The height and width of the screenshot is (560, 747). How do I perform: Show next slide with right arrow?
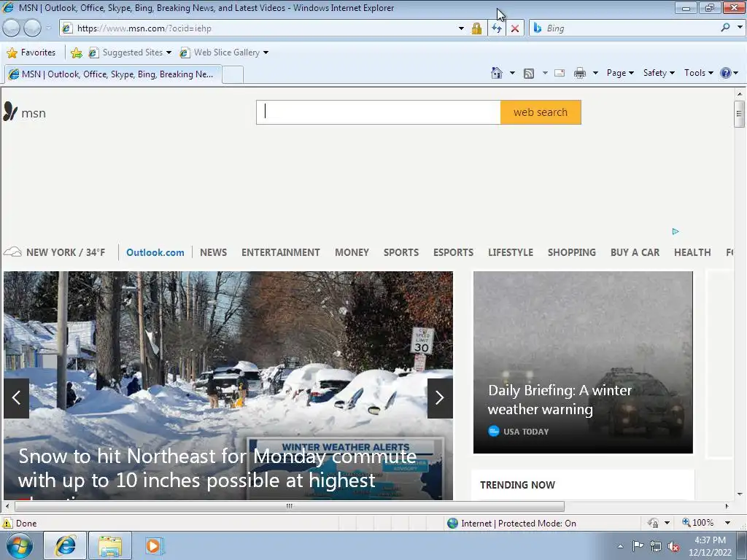440,398
